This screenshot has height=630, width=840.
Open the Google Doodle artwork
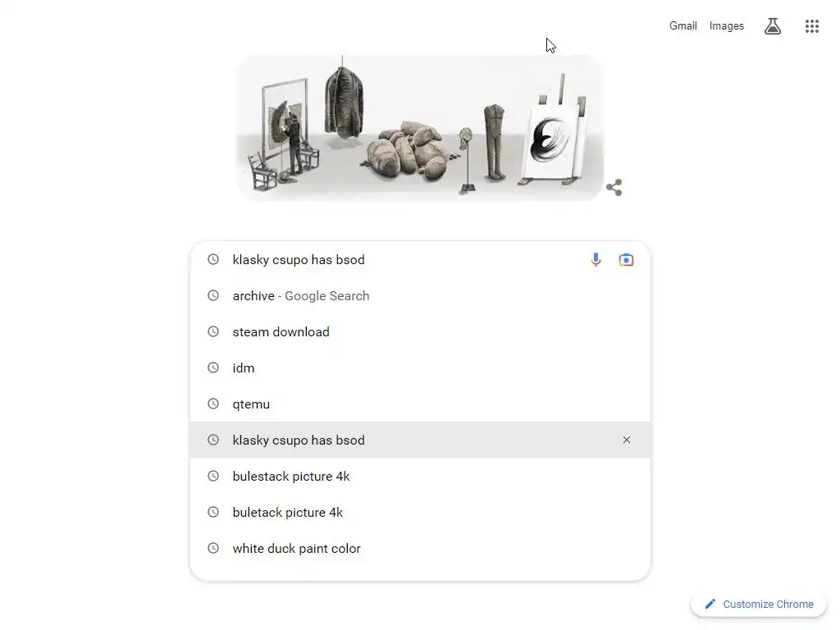pos(421,127)
